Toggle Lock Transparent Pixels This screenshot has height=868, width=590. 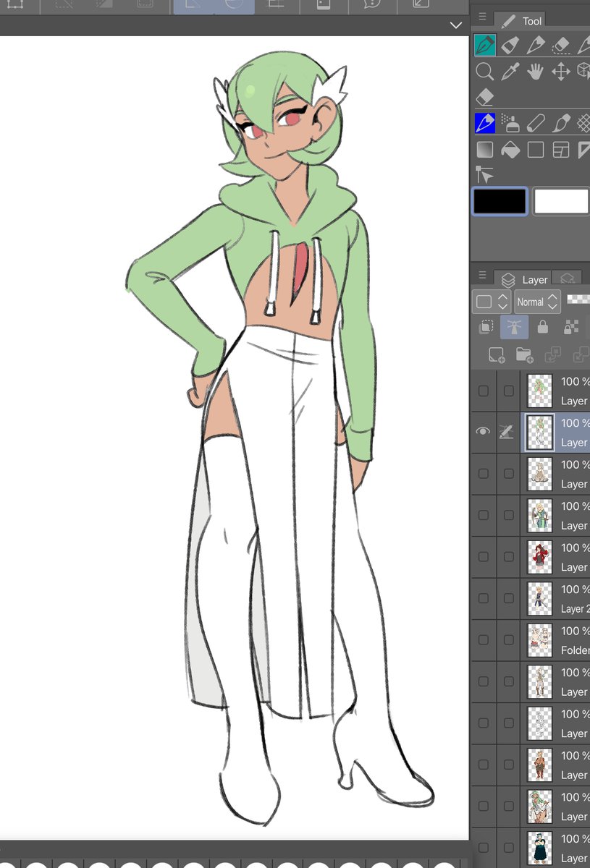click(x=571, y=328)
